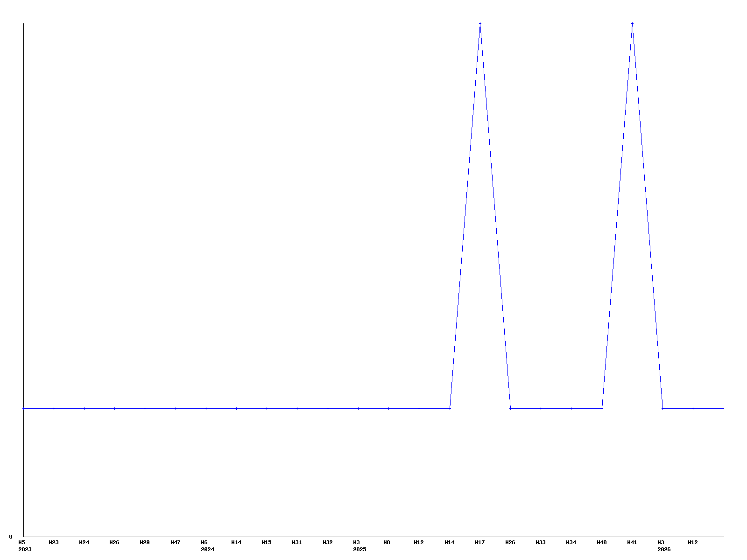Click the peak data point at W17
Screen dimensions: 747x560
[480, 24]
